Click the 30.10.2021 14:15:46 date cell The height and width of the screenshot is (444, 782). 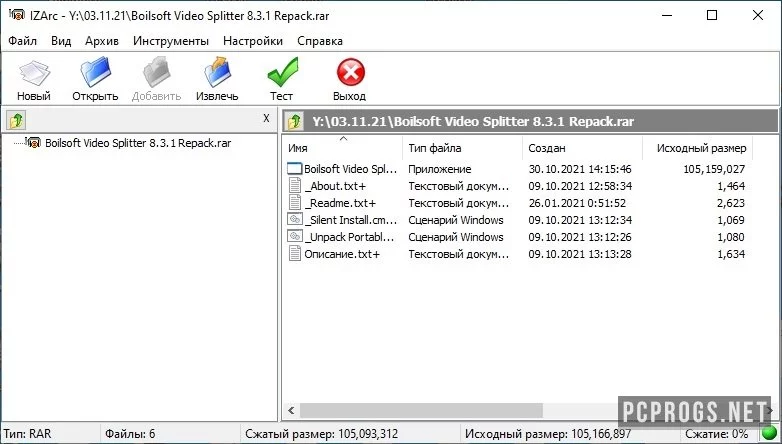[x=580, y=169]
